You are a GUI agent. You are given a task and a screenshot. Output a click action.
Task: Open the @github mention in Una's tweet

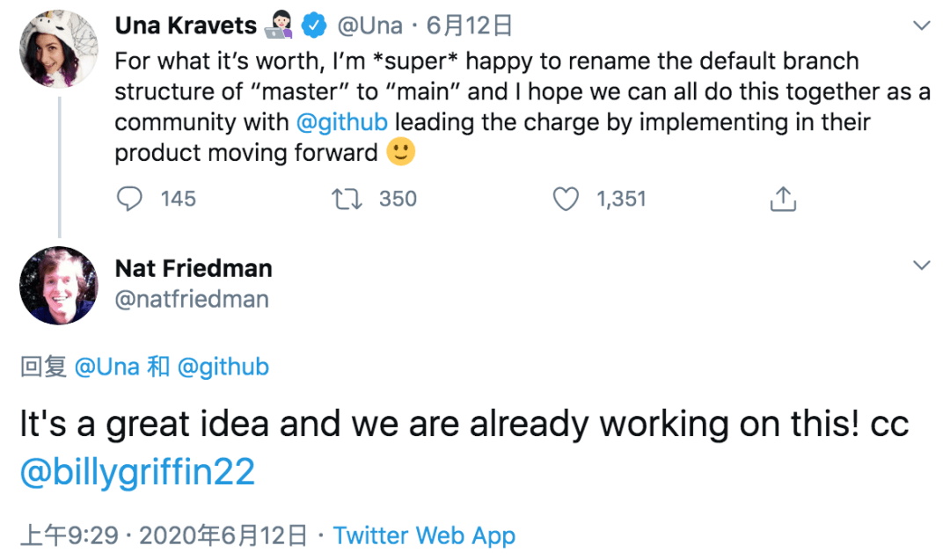(341, 122)
